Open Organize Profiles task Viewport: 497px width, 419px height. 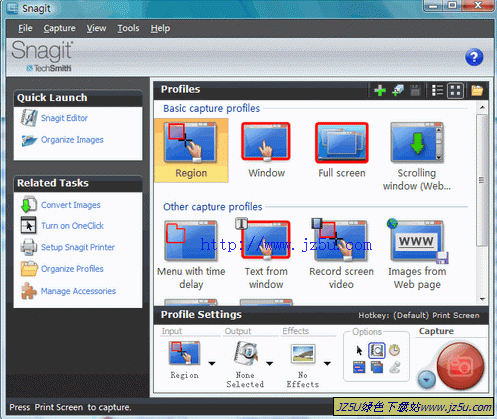72,269
